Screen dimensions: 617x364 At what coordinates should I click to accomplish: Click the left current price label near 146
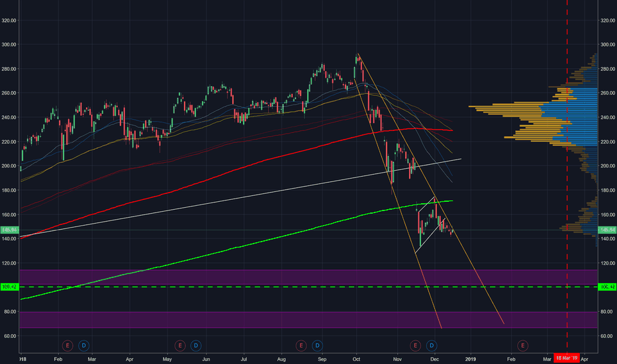click(x=9, y=230)
